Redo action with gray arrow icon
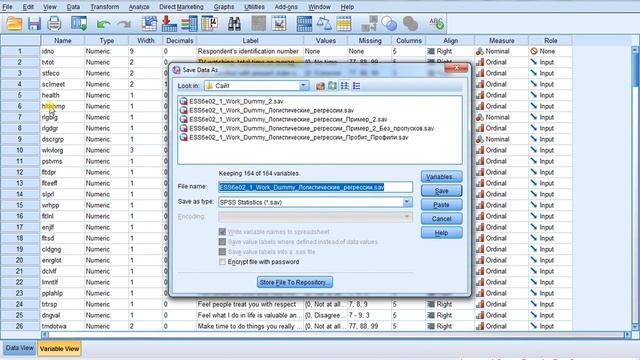Screen dimensions: 640x360 [x=124, y=24]
